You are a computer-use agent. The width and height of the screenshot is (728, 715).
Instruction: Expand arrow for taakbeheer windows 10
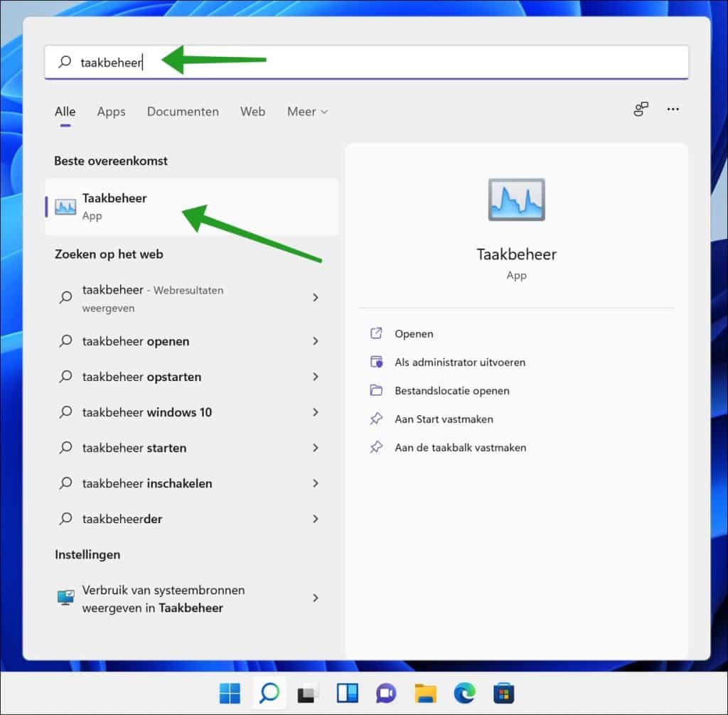(x=316, y=412)
